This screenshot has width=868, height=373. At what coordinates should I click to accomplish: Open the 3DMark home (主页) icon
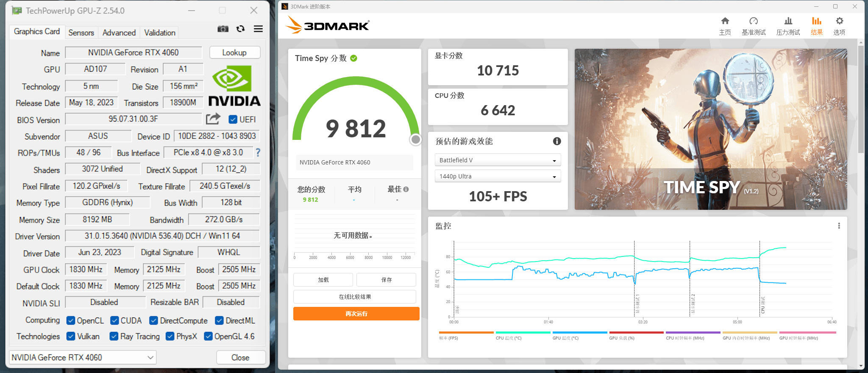pos(725,21)
